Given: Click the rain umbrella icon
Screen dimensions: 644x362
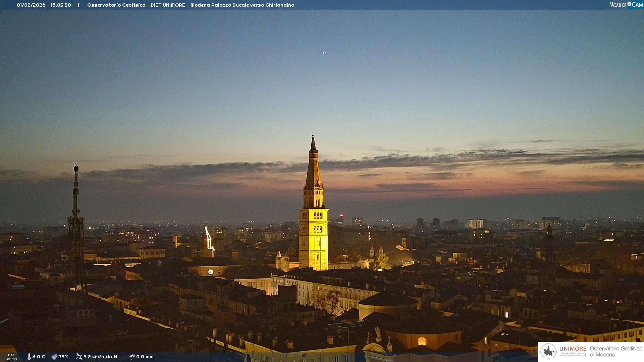Looking at the screenshot, I should (x=132, y=357).
